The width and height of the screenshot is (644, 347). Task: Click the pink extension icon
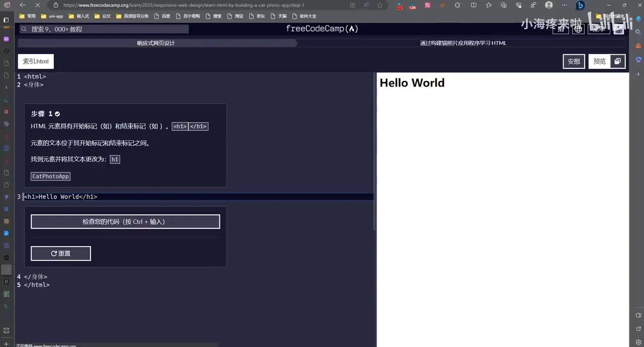(x=428, y=5)
